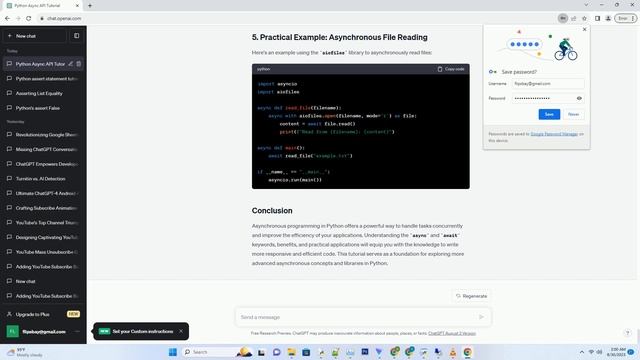Rename the Python Async API Tutor chat
Image resolution: width=640 pixels, height=360 pixels.
pyautogui.click(x=71, y=64)
